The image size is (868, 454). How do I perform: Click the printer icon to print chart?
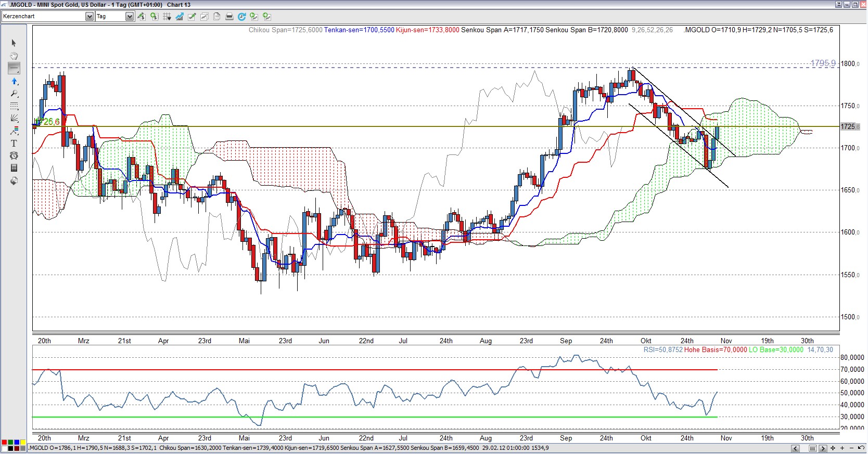(x=229, y=17)
